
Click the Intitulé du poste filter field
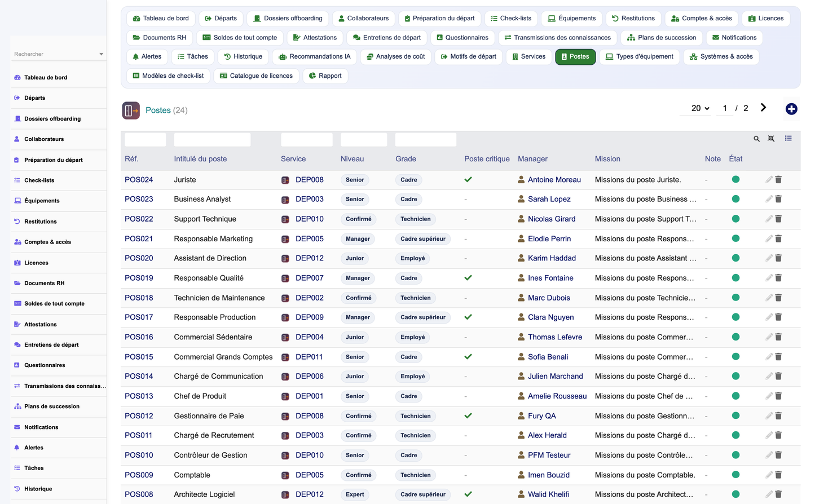point(212,140)
